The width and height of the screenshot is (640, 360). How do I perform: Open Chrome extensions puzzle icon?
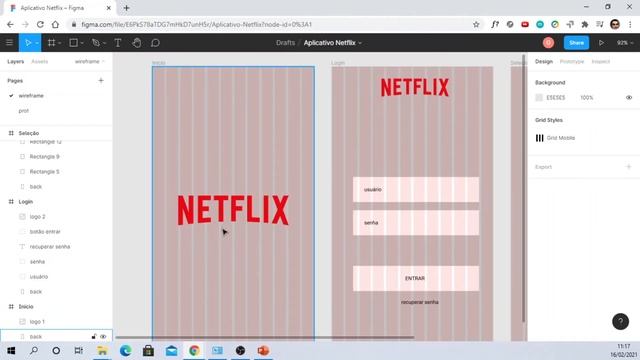585,24
